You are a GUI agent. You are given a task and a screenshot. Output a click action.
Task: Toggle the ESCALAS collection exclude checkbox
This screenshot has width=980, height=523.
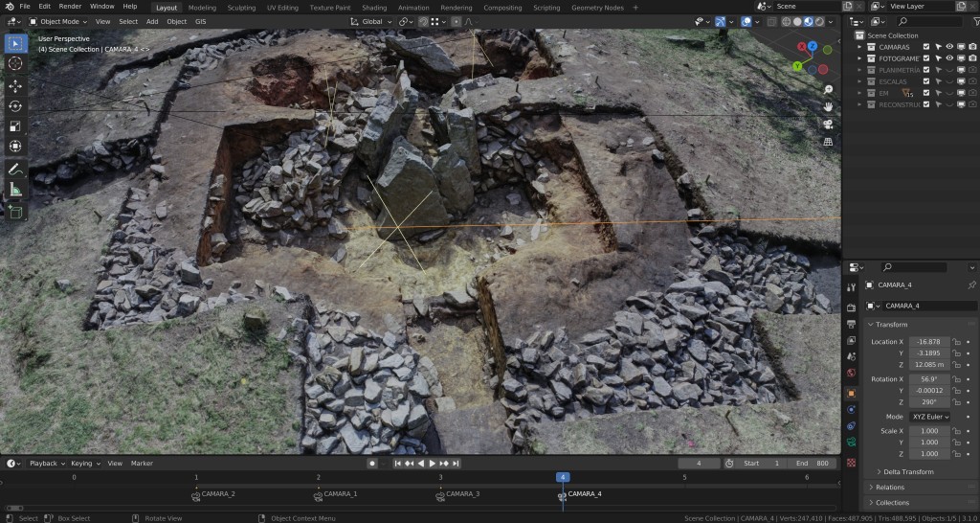926,81
